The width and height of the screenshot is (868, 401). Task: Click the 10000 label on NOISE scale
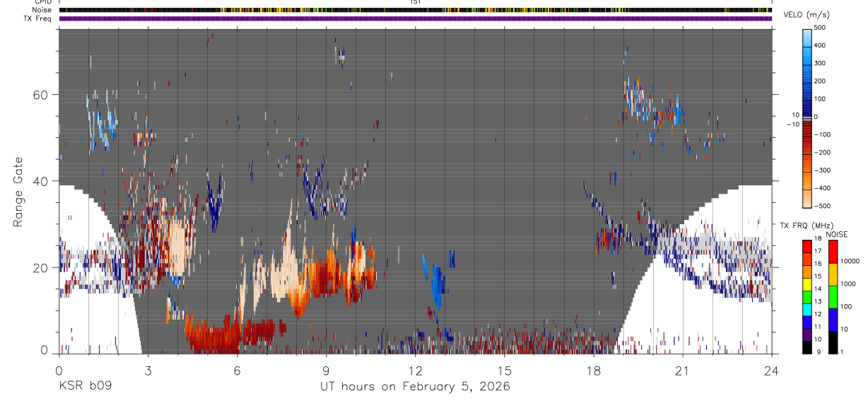pos(850,261)
